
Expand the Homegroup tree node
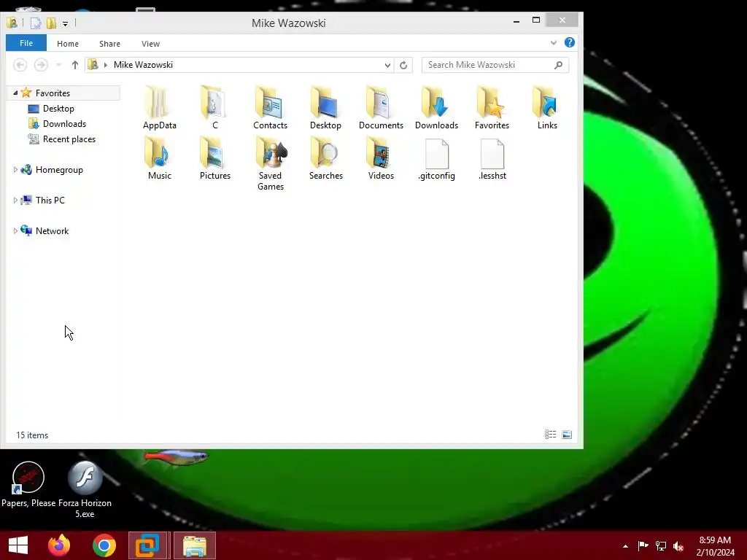15,169
